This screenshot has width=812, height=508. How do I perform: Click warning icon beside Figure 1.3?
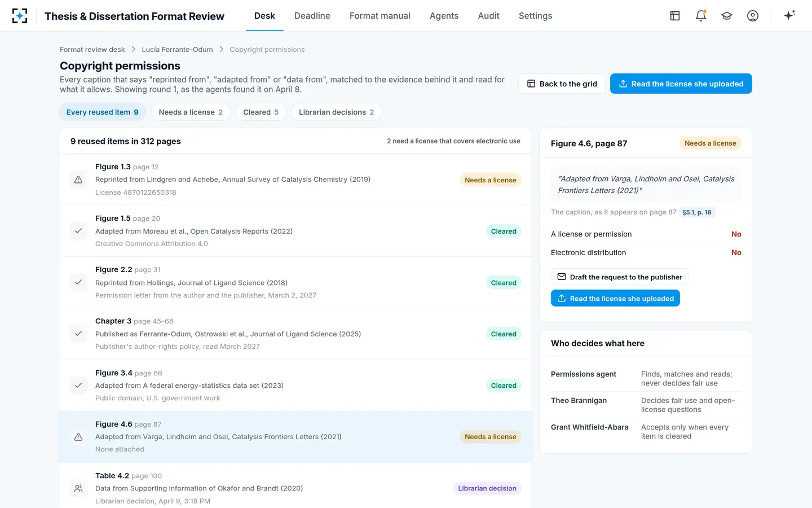78,179
